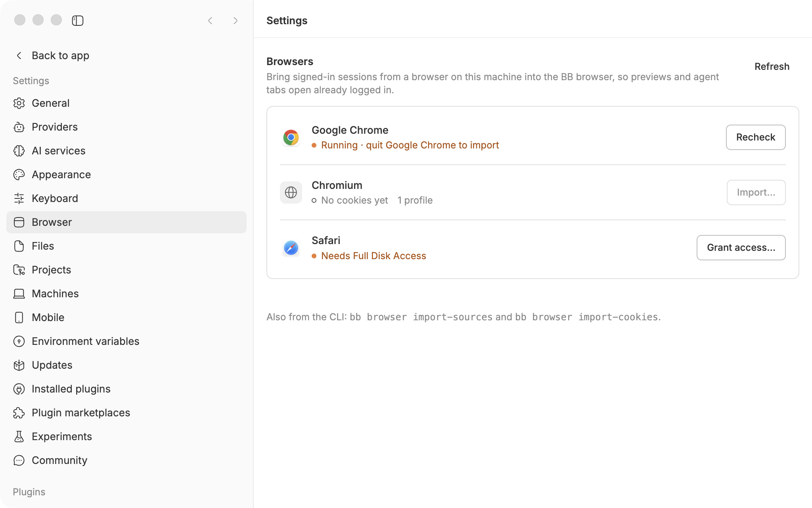This screenshot has height=508, width=812.
Task: Click 'bb browser import-cookies' command text
Action: click(x=587, y=317)
